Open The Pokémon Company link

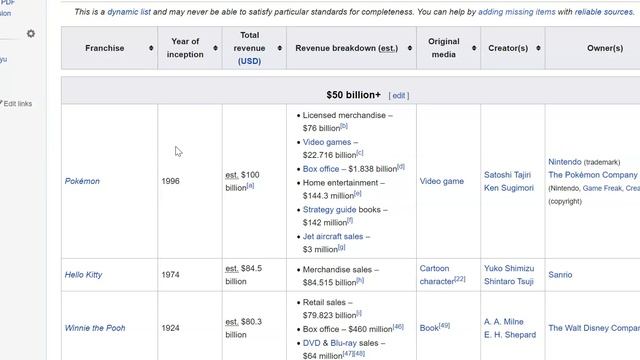coord(593,175)
